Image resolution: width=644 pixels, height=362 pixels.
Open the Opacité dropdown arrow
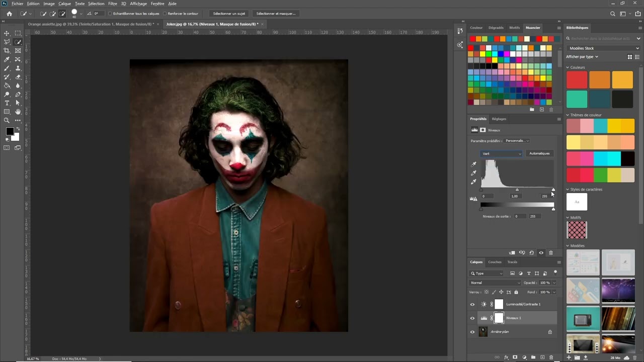(554, 283)
